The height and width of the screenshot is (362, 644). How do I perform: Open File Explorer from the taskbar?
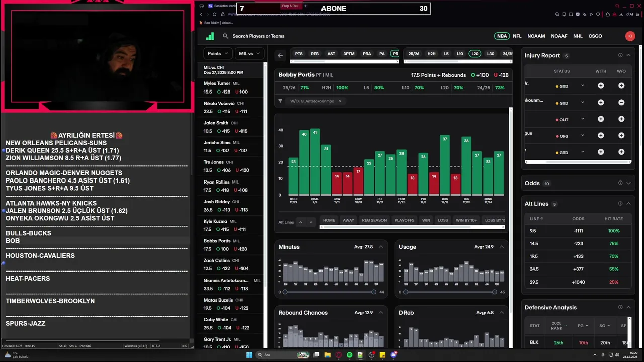pos(327,355)
